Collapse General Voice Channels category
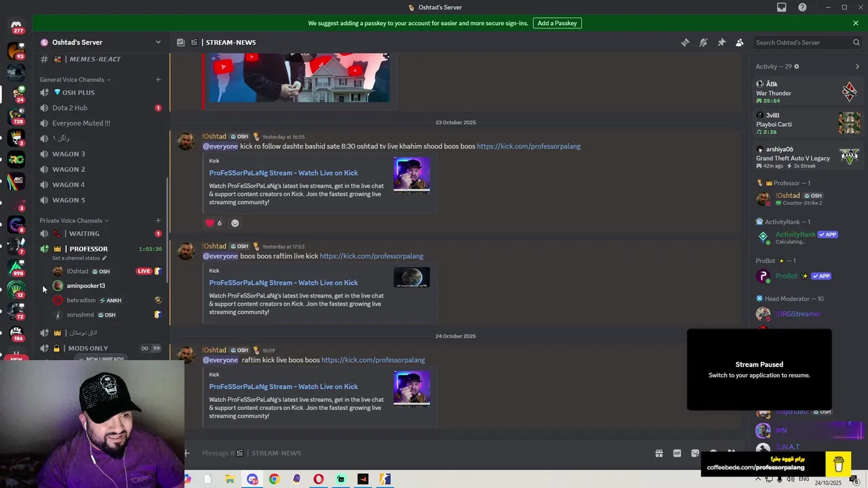868x488 pixels. pyautogui.click(x=75, y=79)
